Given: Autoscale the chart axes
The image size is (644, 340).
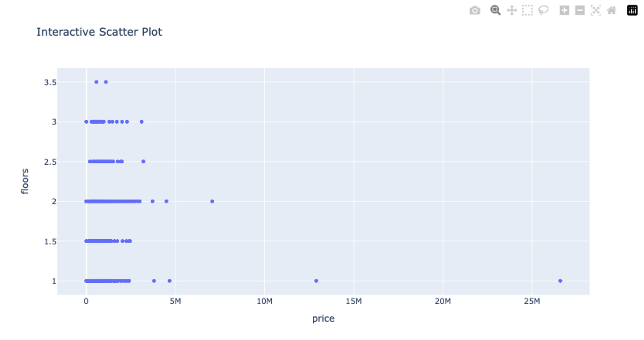Looking at the screenshot, I should 596,11.
